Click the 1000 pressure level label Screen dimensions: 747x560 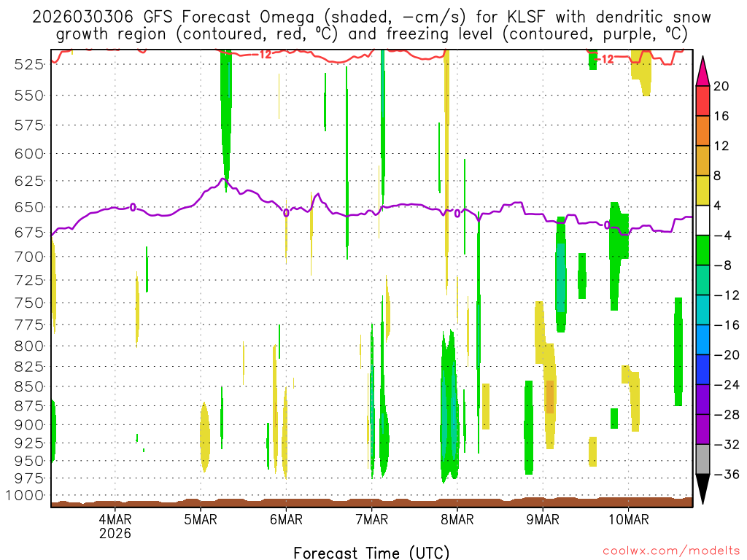(26, 495)
